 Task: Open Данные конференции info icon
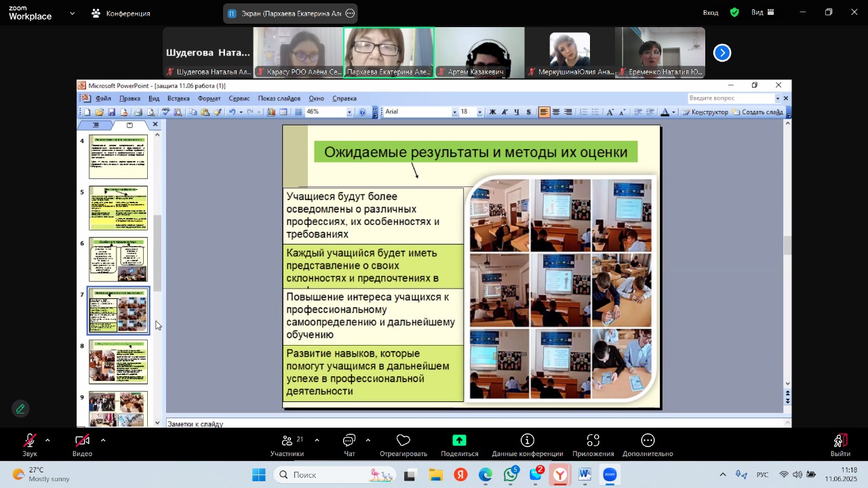coord(527,444)
